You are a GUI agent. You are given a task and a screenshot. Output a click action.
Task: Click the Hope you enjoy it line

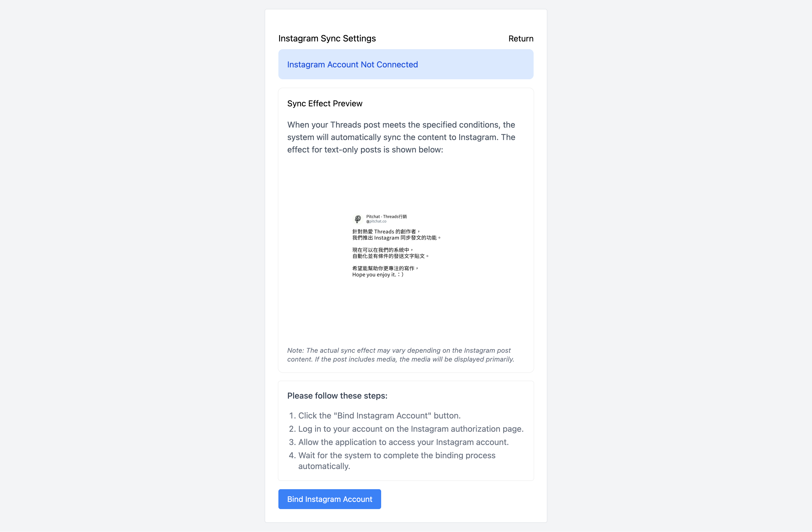pos(378,274)
